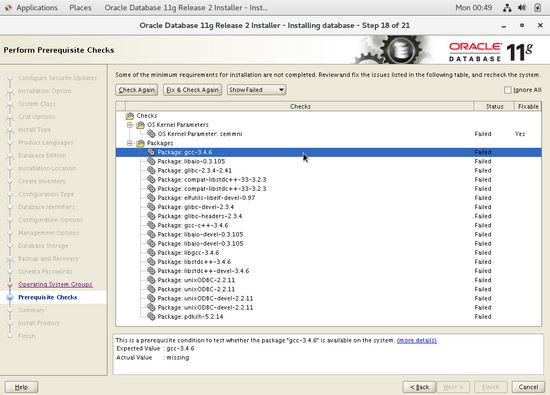
Task: Click Failed status of pdksh-5.2.14
Action: click(x=483, y=316)
